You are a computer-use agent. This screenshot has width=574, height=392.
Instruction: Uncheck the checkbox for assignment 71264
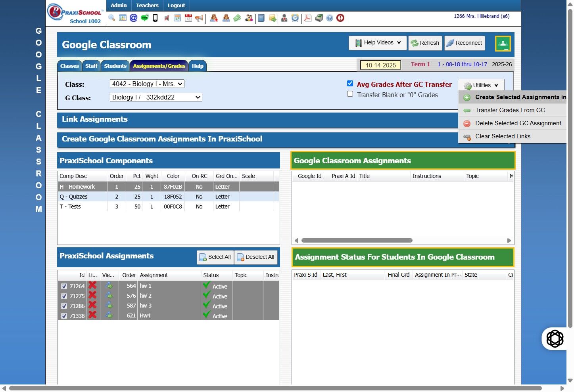pyautogui.click(x=64, y=286)
